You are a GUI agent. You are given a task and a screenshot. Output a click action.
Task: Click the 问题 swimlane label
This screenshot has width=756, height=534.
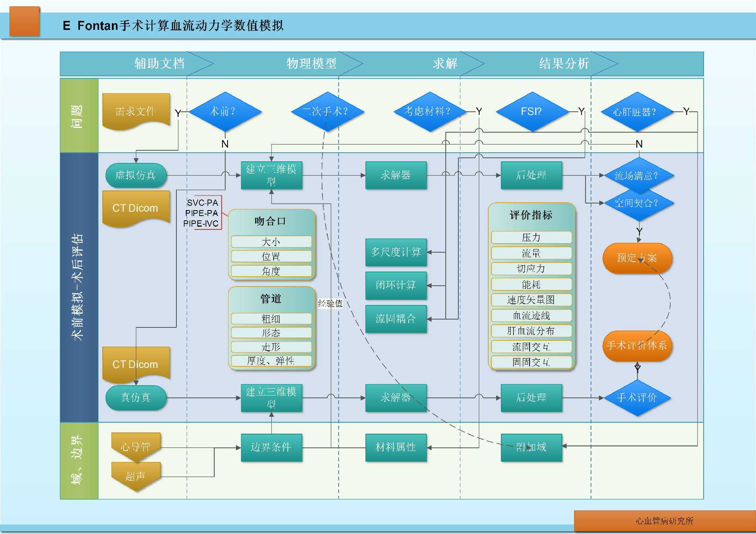[79, 116]
